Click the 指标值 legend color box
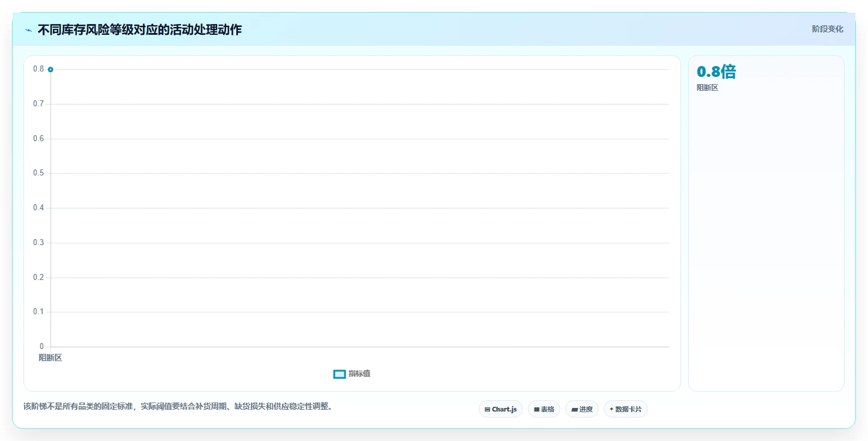This screenshot has height=441, width=868. click(340, 374)
